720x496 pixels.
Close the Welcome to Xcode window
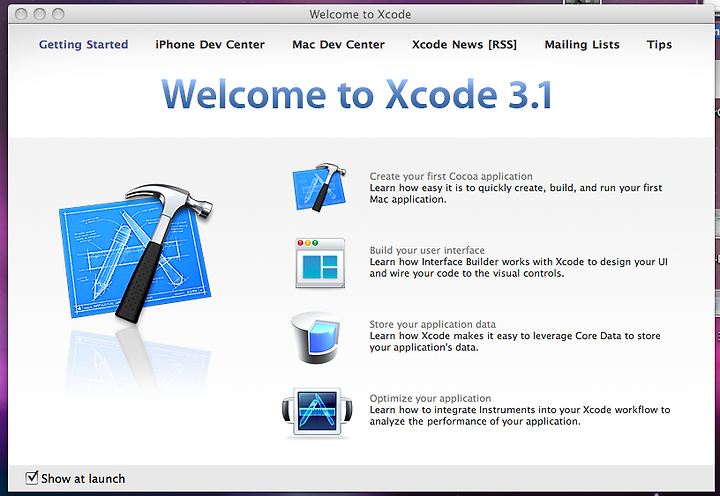click(21, 14)
